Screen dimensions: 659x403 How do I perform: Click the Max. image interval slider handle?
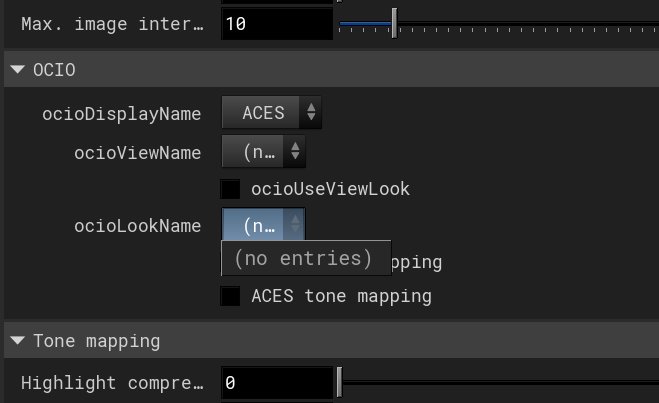[x=394, y=23]
